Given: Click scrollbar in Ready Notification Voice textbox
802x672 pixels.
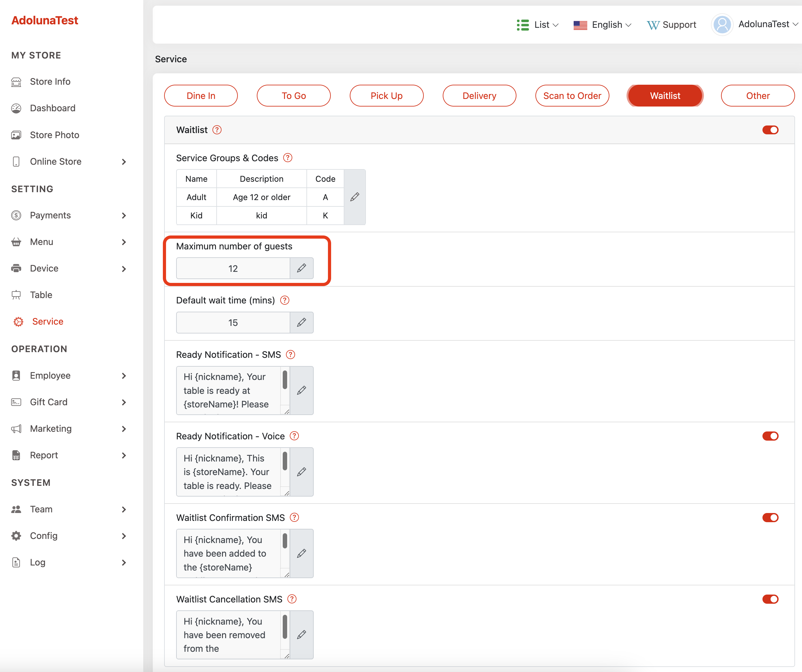Looking at the screenshot, I should 285,461.
